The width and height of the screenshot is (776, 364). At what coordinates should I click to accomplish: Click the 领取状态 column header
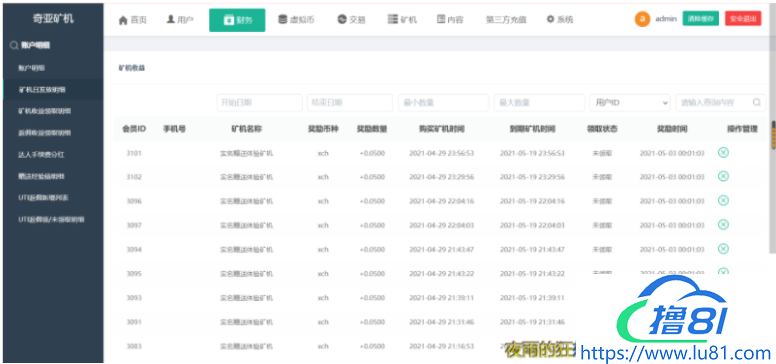[602, 129]
